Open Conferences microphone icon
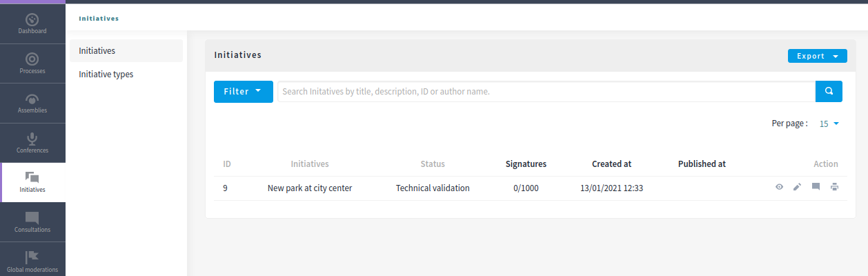868x276 pixels. (x=32, y=139)
